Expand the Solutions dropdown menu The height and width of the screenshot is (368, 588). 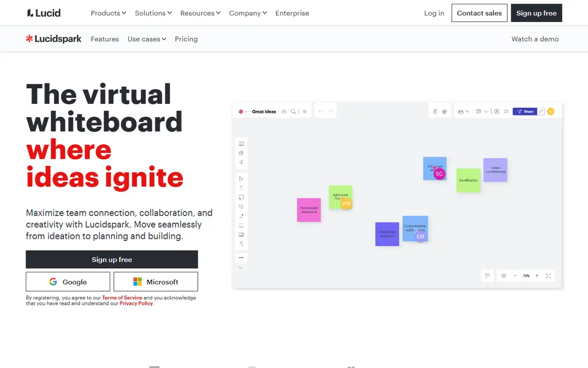(x=153, y=13)
